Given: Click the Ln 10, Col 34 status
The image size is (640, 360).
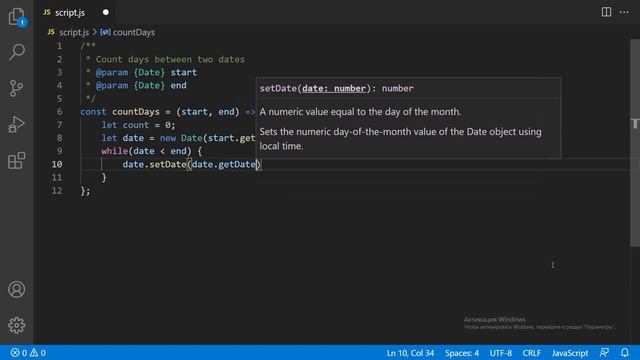Looking at the screenshot, I should click(410, 353).
